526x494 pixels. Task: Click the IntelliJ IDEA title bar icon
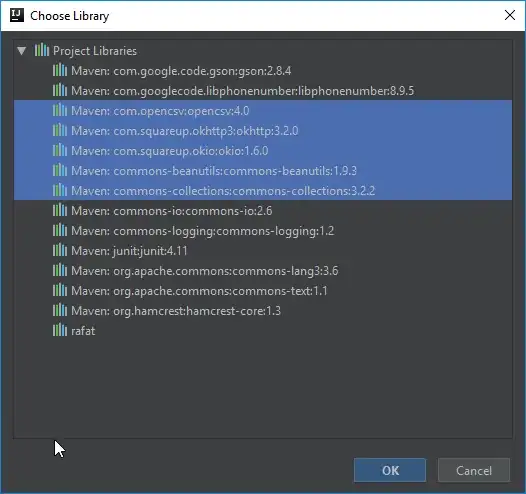[x=17, y=15]
